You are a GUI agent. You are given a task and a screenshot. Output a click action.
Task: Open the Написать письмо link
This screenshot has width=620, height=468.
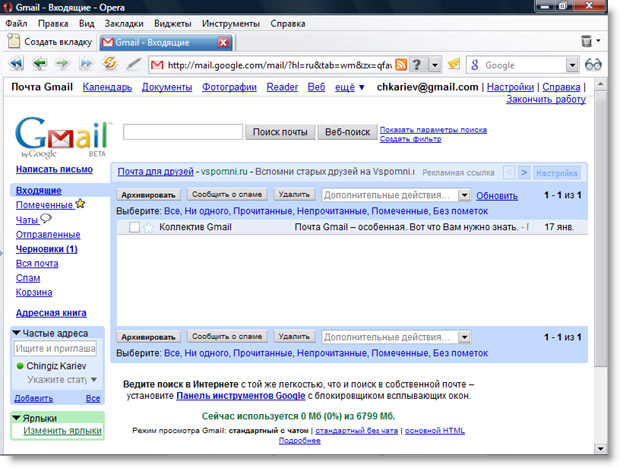click(x=54, y=169)
